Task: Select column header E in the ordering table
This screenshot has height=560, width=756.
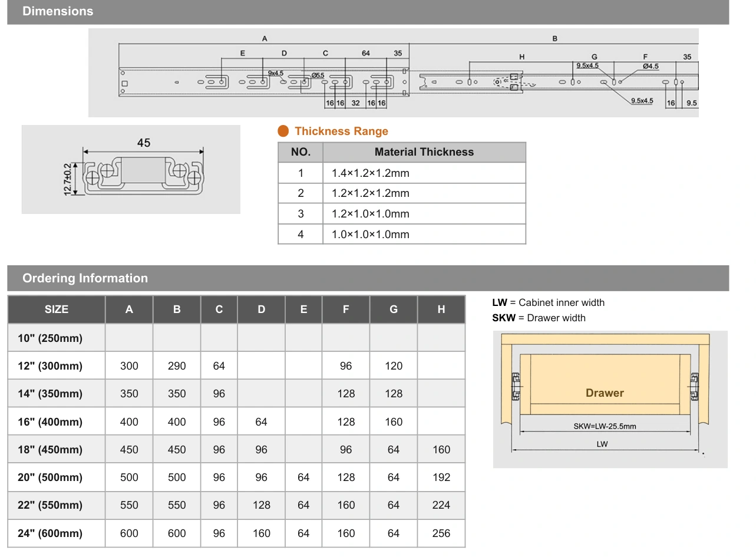Action: (303, 309)
